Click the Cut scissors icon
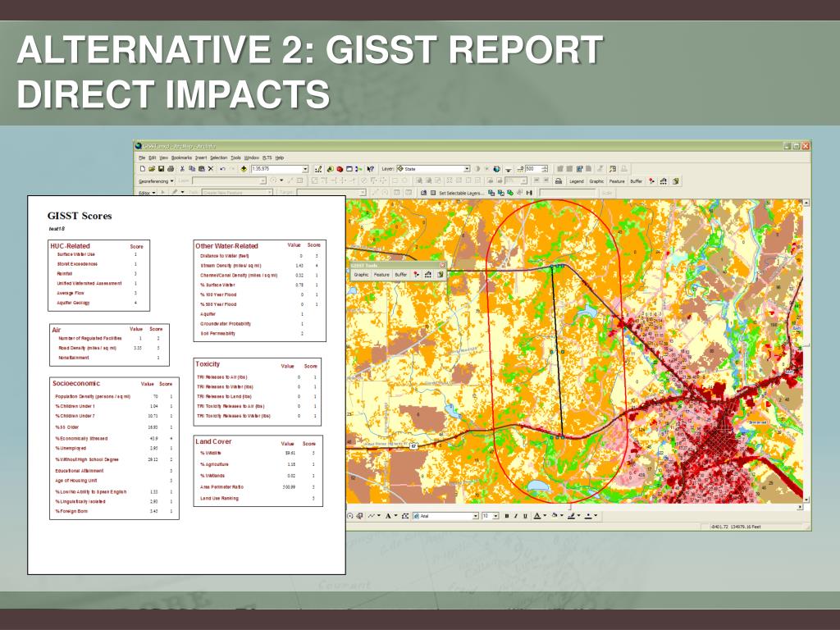Screen dimensions: 840x630 pos(182,169)
